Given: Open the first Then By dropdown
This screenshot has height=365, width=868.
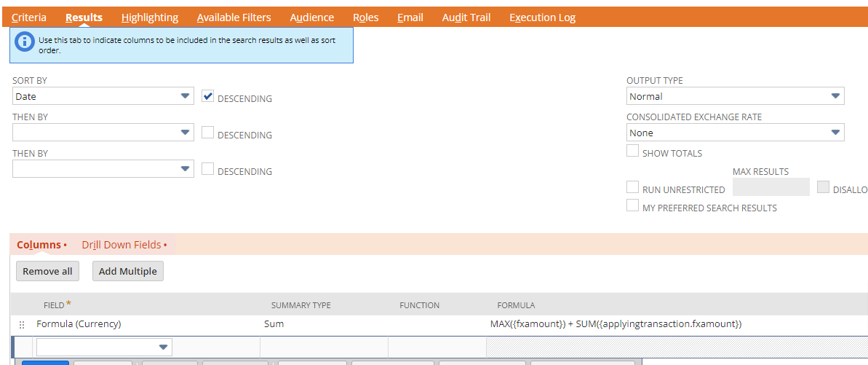Looking at the screenshot, I should pyautogui.click(x=103, y=133).
